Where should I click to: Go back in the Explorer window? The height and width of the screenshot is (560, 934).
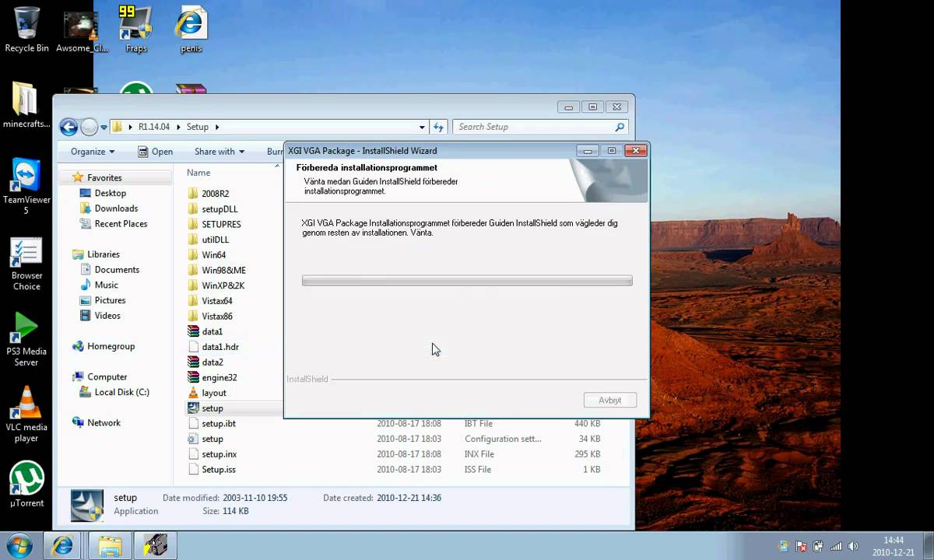point(68,127)
